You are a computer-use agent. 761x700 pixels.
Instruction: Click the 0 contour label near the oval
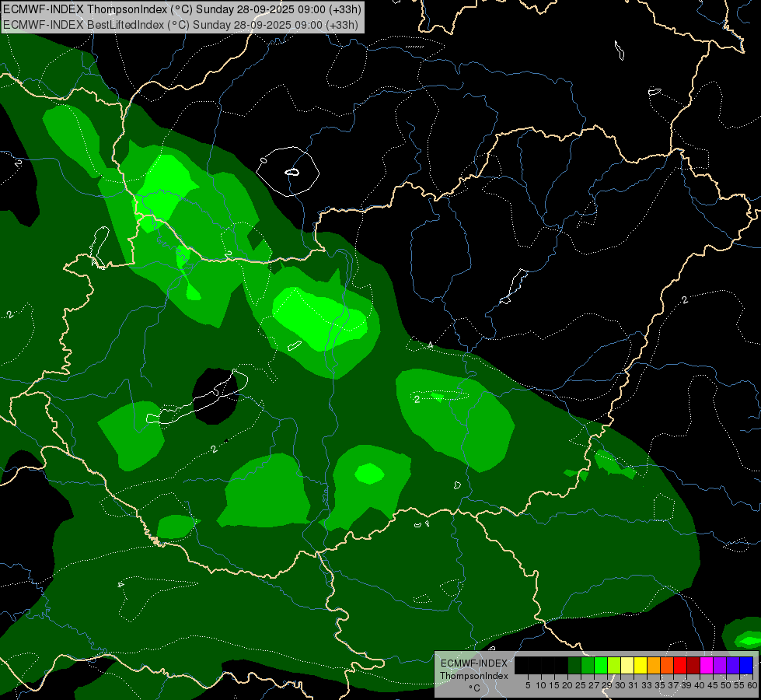[264, 160]
